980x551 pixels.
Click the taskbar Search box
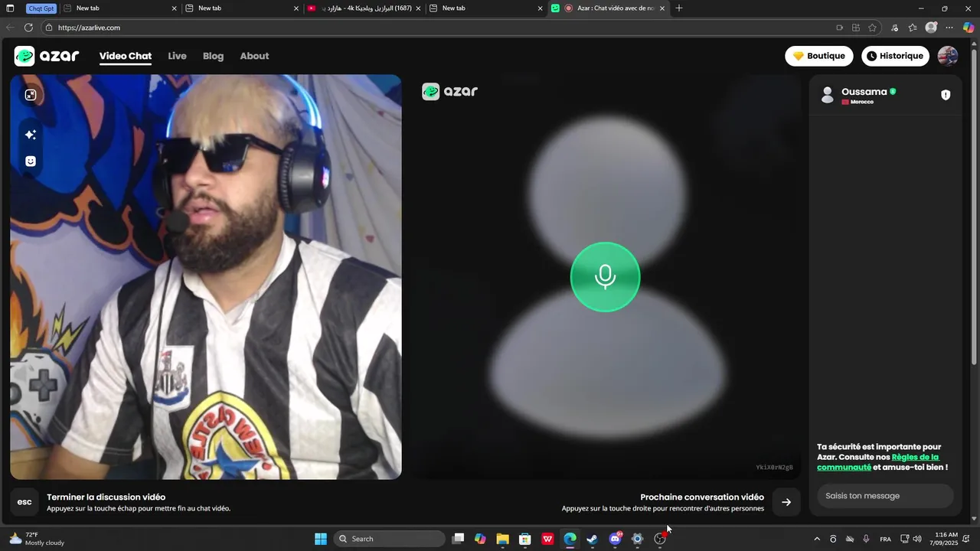point(390,539)
